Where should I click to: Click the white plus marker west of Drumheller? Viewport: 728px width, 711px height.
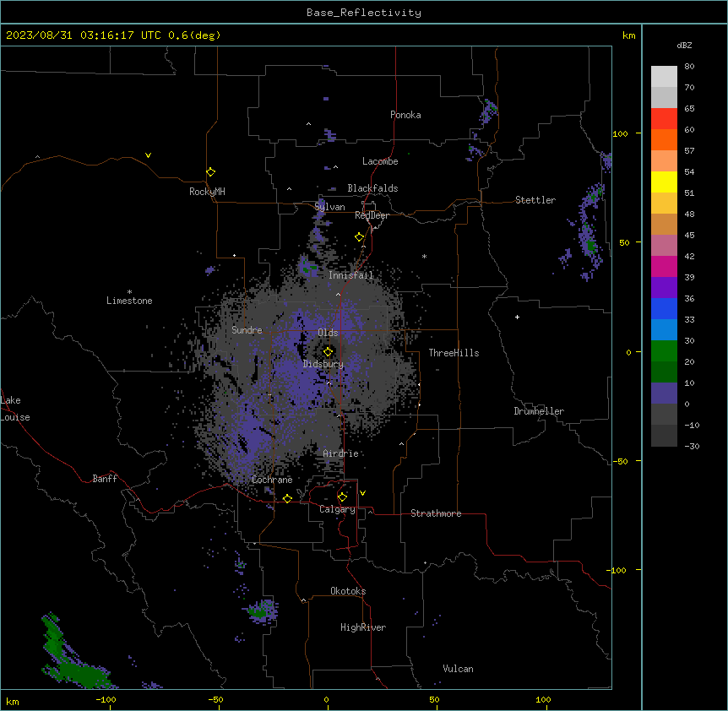tap(517, 317)
